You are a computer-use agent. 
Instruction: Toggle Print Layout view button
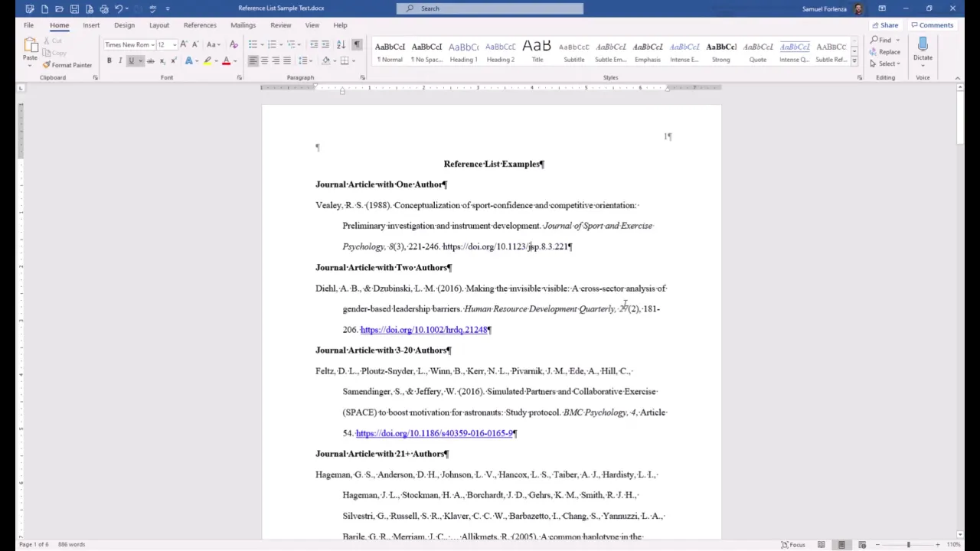click(x=841, y=544)
